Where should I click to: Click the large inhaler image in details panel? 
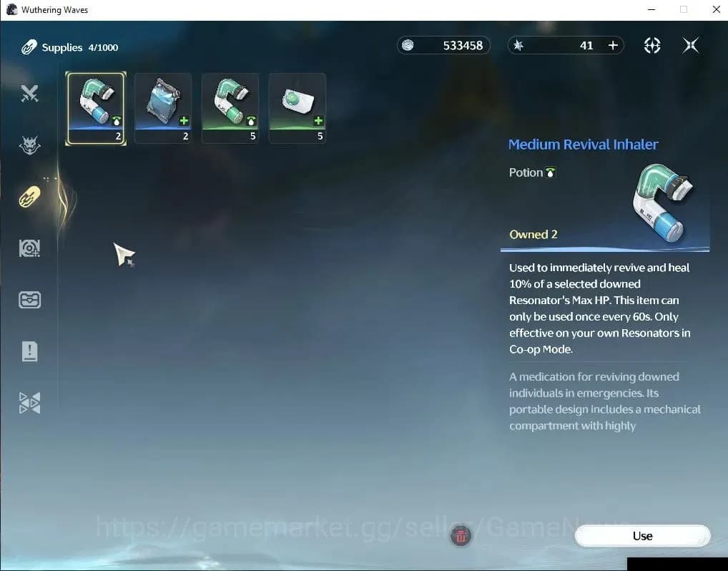tap(663, 202)
